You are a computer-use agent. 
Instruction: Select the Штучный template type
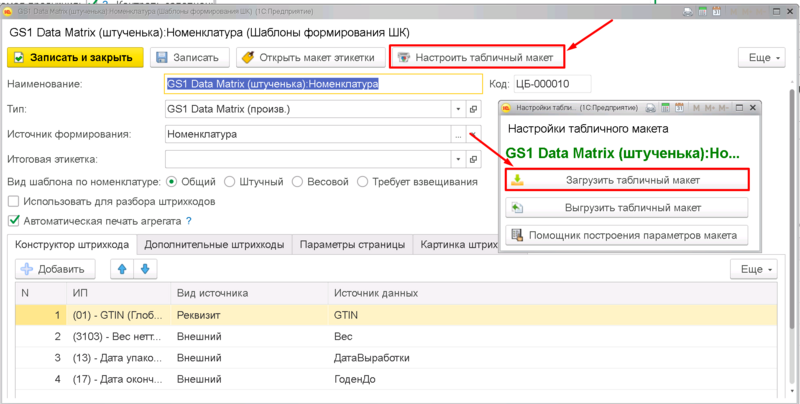tap(230, 182)
